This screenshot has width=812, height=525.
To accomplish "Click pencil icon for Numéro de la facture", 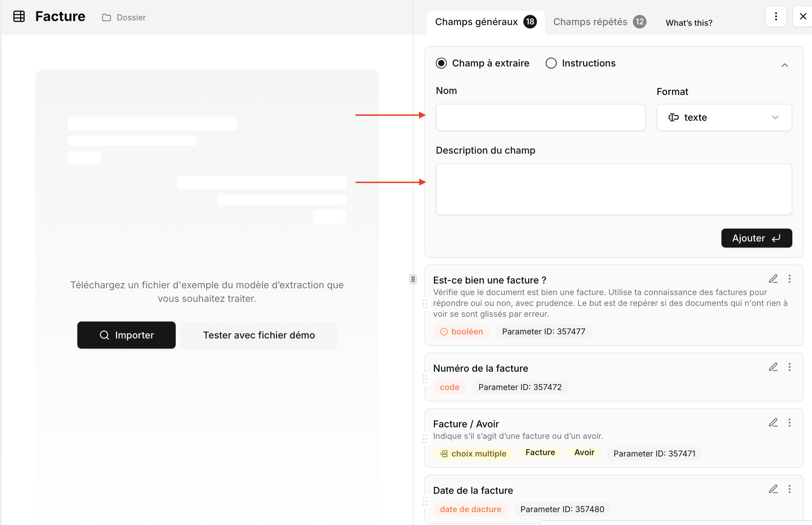I will (x=773, y=367).
